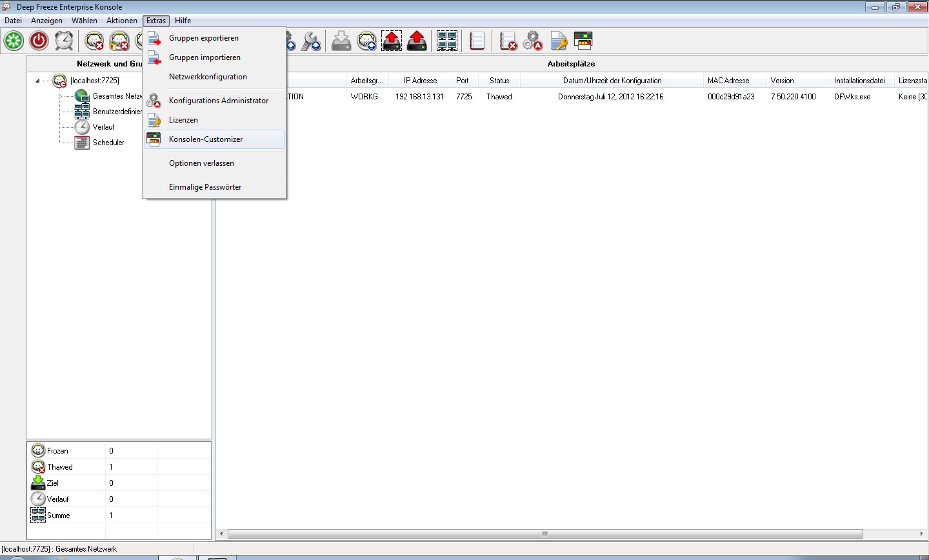Expand the Gesamtes Netzwerk tree node
This screenshot has height=560, width=929.
[x=61, y=96]
